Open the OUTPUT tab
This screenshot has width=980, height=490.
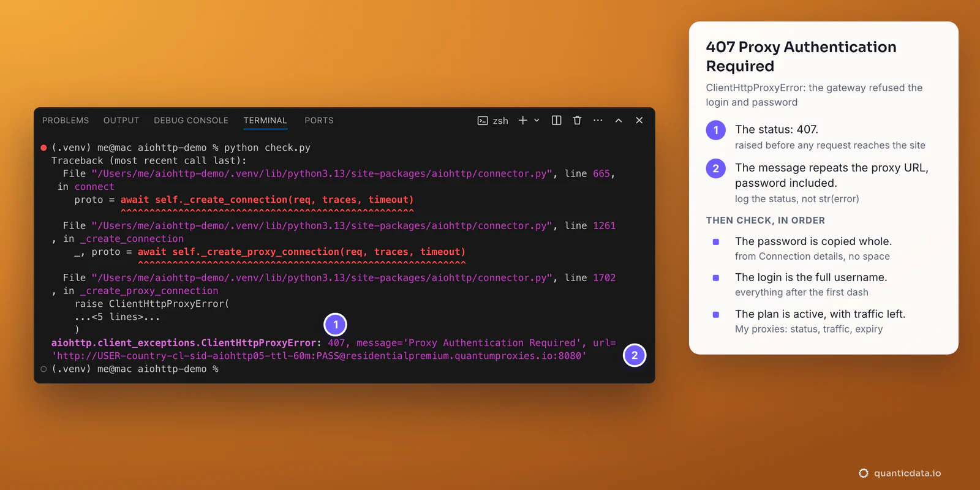[x=121, y=121]
